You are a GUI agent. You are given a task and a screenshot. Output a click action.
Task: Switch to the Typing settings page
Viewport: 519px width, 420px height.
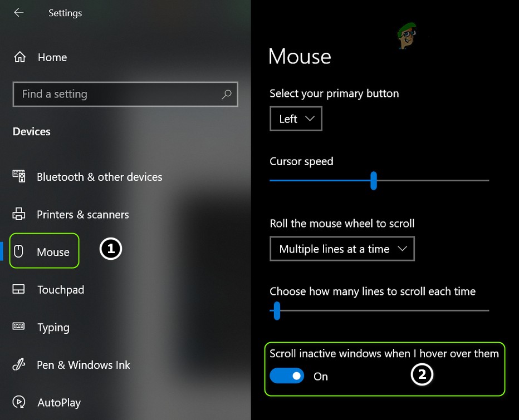point(53,327)
